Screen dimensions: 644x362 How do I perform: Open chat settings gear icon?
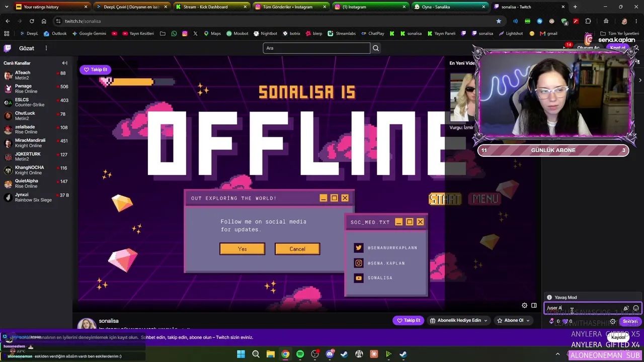613,321
